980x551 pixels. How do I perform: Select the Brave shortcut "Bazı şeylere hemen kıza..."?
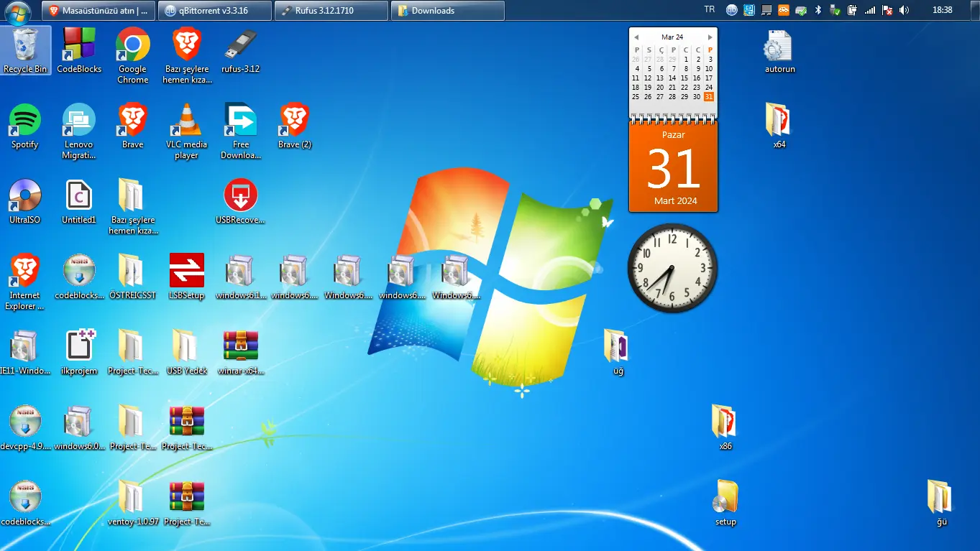(x=187, y=55)
